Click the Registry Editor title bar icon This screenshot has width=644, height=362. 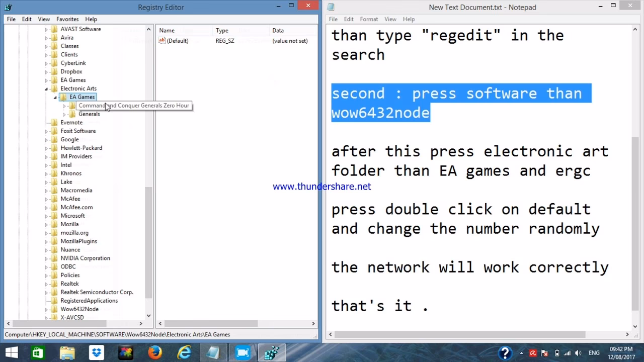click(x=8, y=7)
